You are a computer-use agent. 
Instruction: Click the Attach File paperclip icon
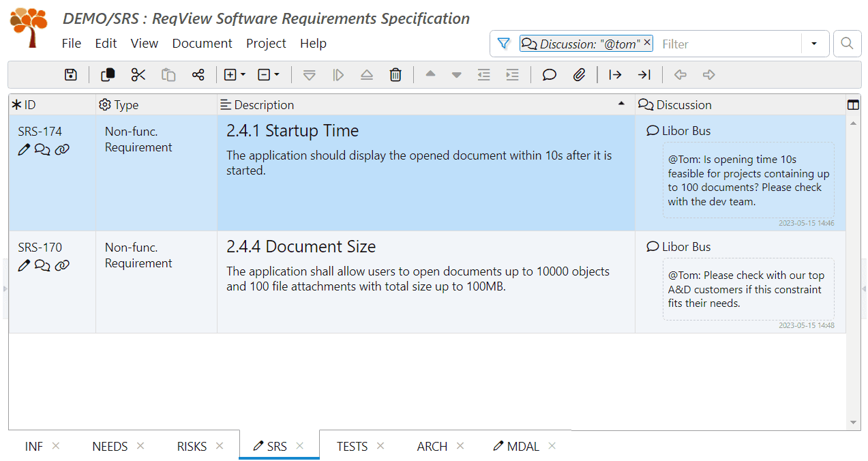580,75
